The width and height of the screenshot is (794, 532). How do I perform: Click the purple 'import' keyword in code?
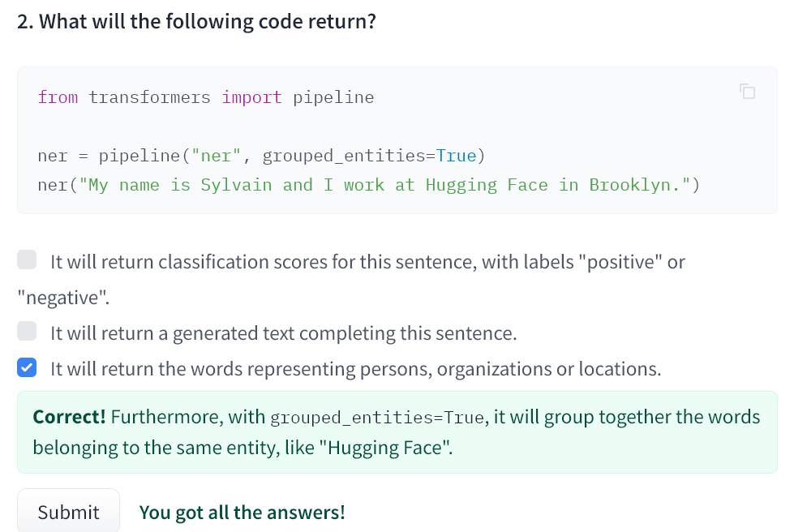[251, 98]
